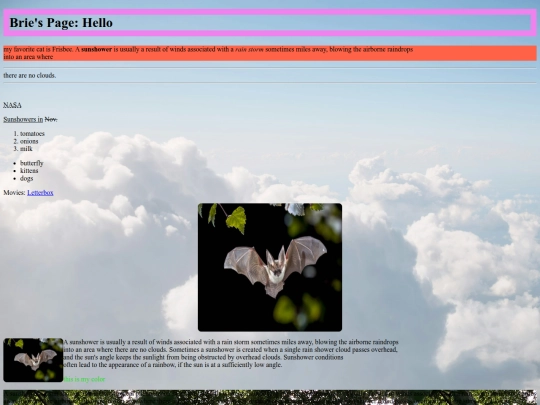Click the green text 'this is my color'

point(84,379)
